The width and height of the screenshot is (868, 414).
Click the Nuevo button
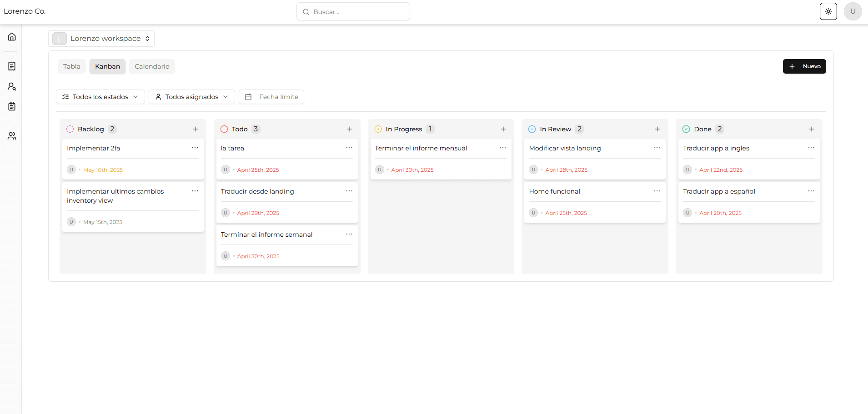click(804, 66)
